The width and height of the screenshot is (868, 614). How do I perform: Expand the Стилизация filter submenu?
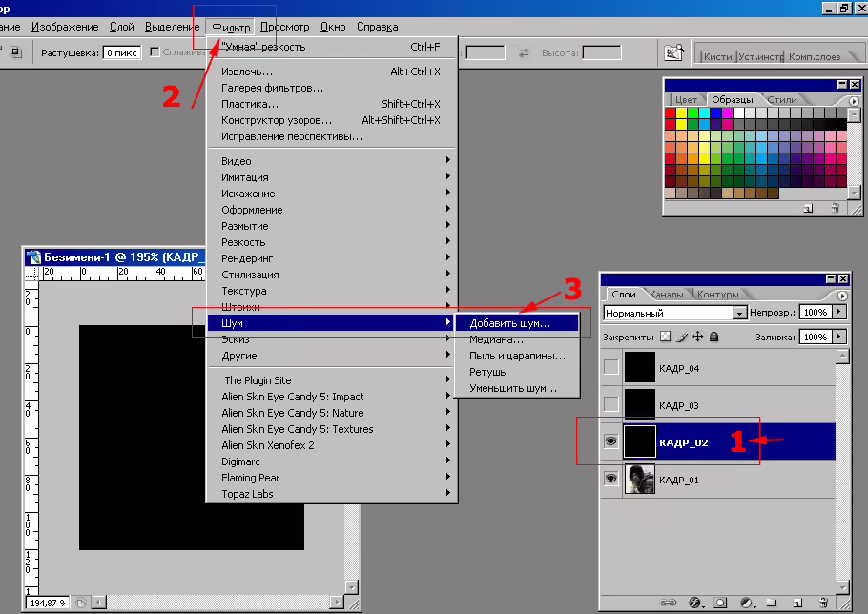(332, 275)
